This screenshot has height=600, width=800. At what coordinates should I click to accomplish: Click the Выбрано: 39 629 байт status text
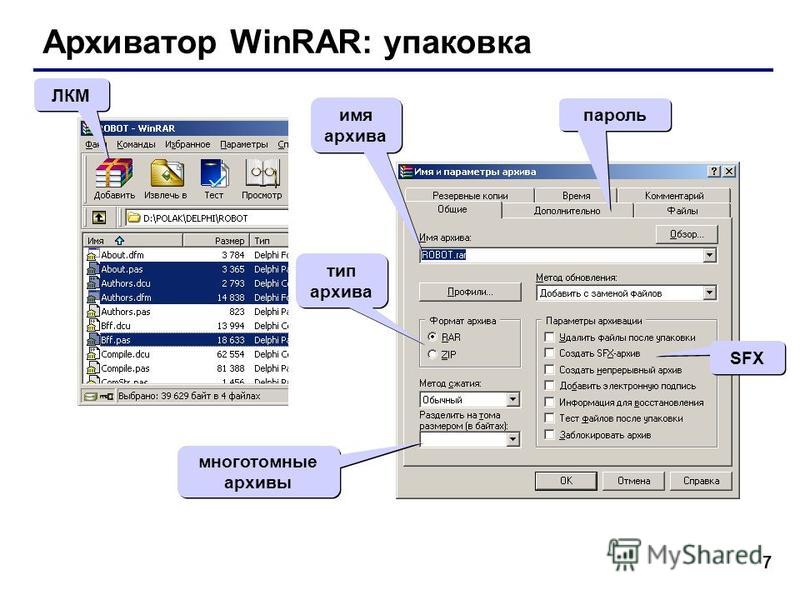pos(189,396)
